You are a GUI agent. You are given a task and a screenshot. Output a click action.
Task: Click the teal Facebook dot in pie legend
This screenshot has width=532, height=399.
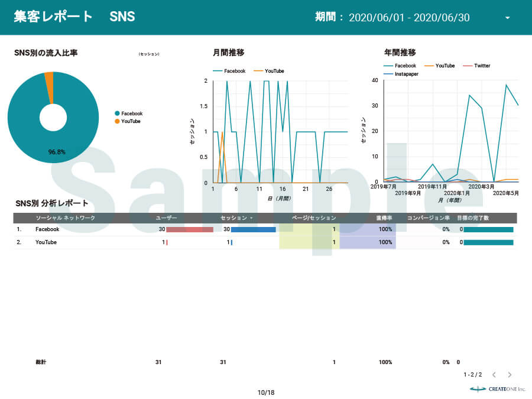[x=117, y=113]
